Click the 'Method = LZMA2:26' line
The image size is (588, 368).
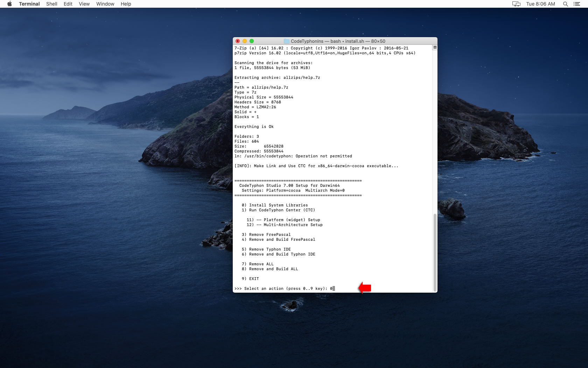click(x=255, y=107)
